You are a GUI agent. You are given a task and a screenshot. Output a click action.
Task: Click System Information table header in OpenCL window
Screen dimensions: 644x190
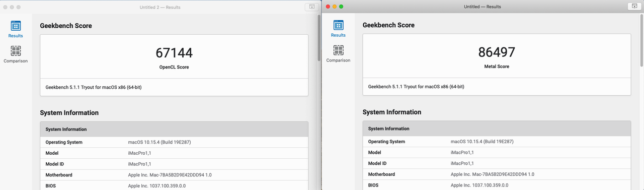(174, 129)
